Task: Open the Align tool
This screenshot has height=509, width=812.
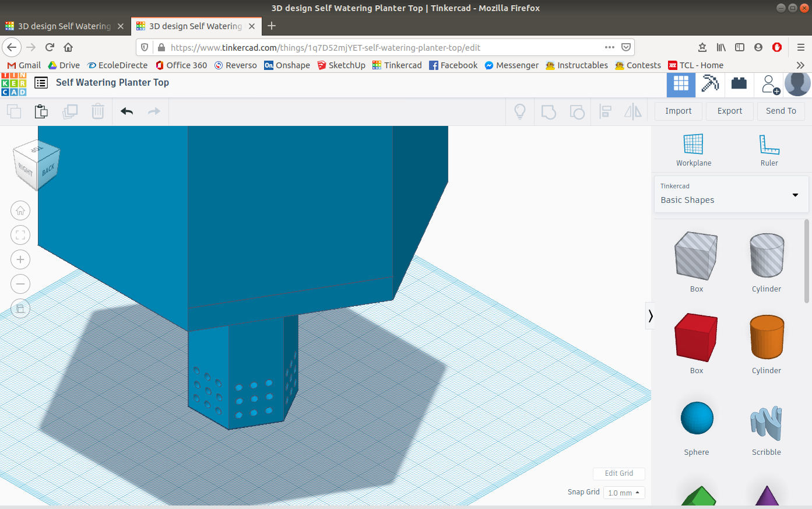Action: point(605,111)
